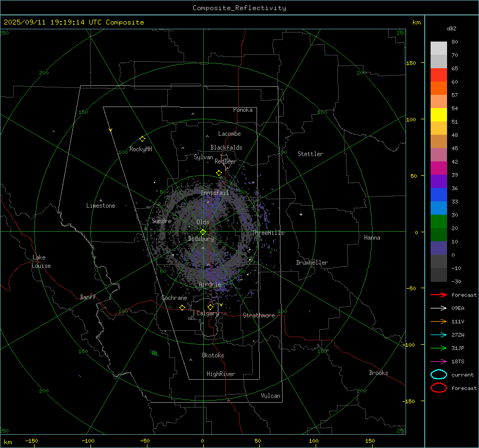This screenshot has width=479, height=448.
Task: Pick the cyan 27ZW arrow icon
Action: coord(439,335)
